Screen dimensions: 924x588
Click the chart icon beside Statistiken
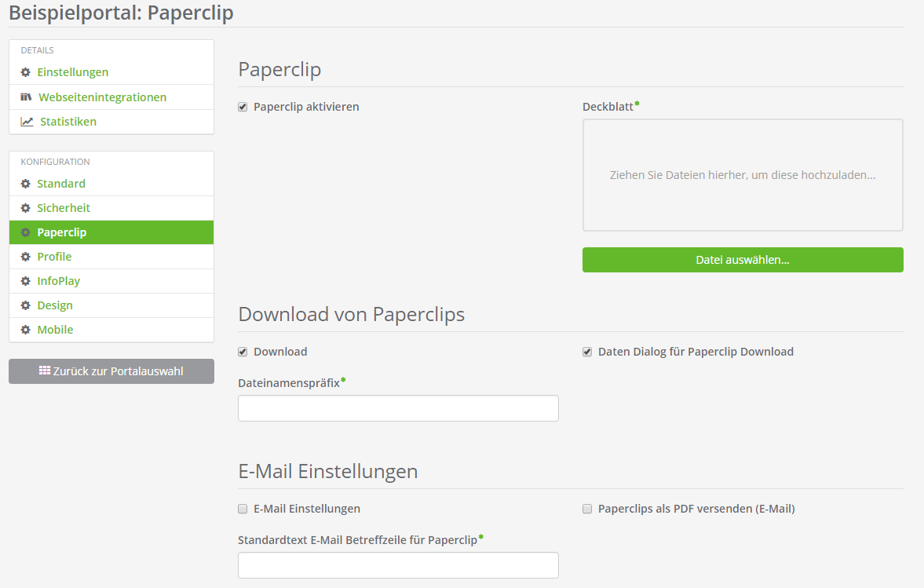pyautogui.click(x=27, y=122)
